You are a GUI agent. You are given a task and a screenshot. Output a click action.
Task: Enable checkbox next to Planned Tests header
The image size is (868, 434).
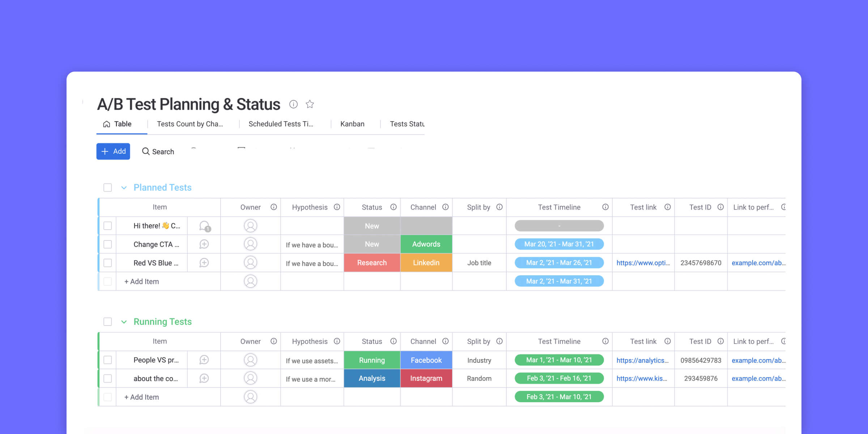[x=108, y=188]
